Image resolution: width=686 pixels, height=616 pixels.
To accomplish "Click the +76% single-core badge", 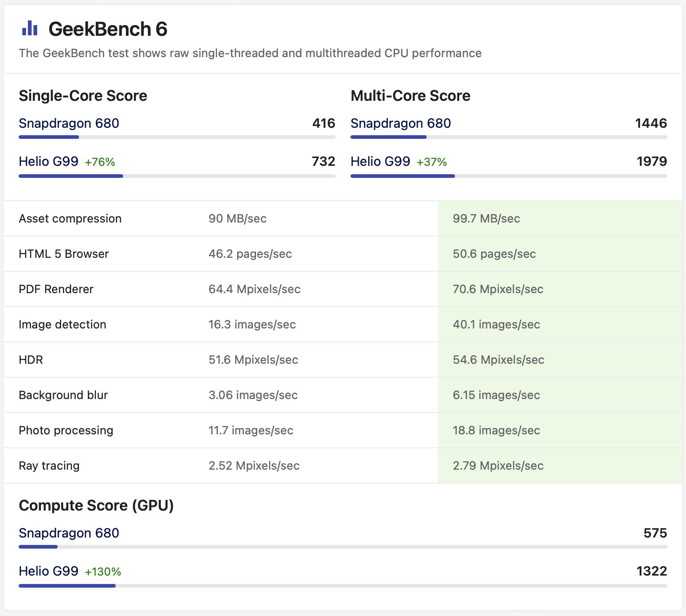I will [x=100, y=162].
